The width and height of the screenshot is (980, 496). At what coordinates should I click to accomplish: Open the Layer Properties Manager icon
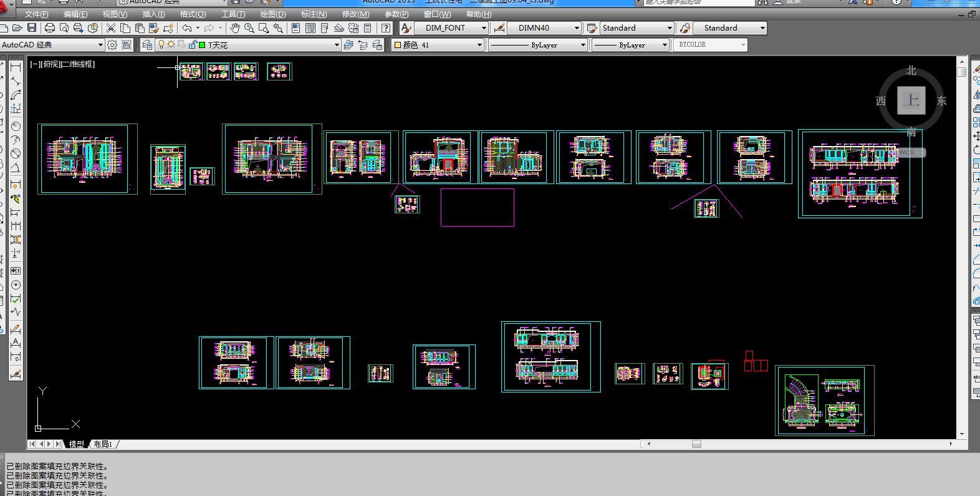(x=147, y=45)
